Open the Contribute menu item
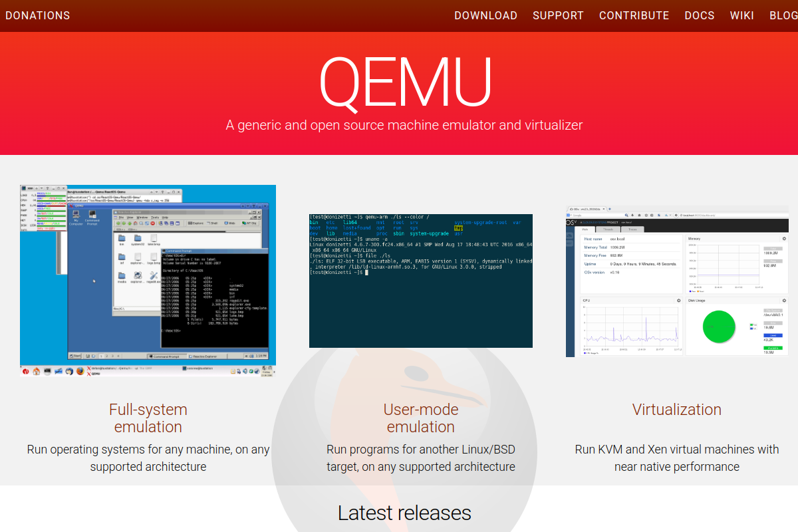The image size is (798, 532). (x=634, y=15)
